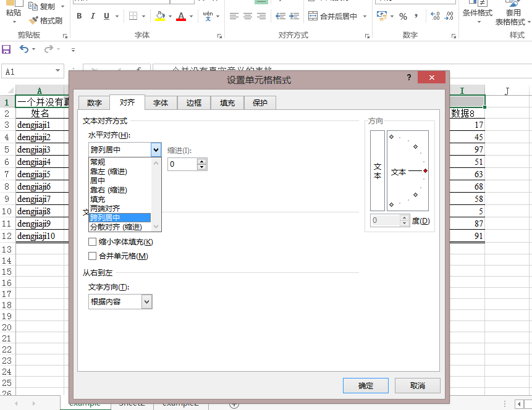
Task: Click the phonetic guide wén icon
Action: (208, 16)
